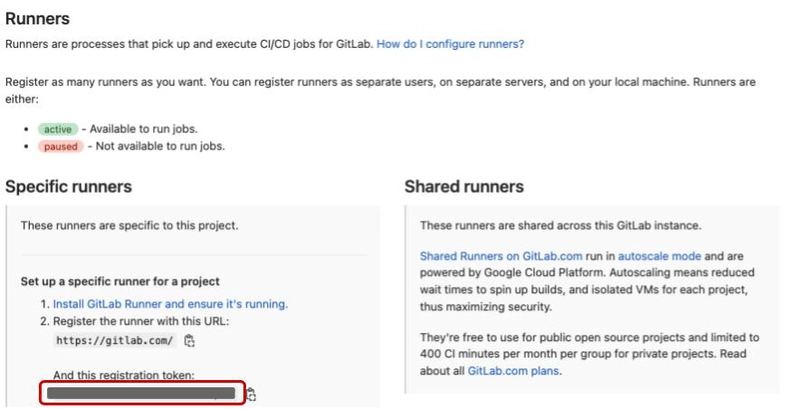Click the 'Runners' page heading

pyautogui.click(x=37, y=19)
